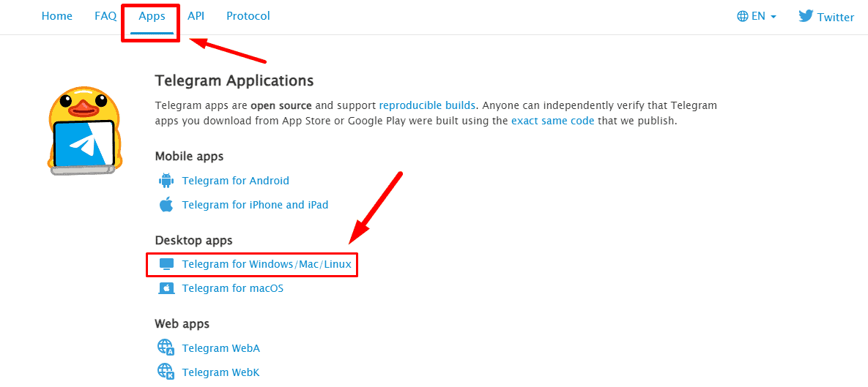
Task: Open the FAQ page
Action: (x=105, y=16)
